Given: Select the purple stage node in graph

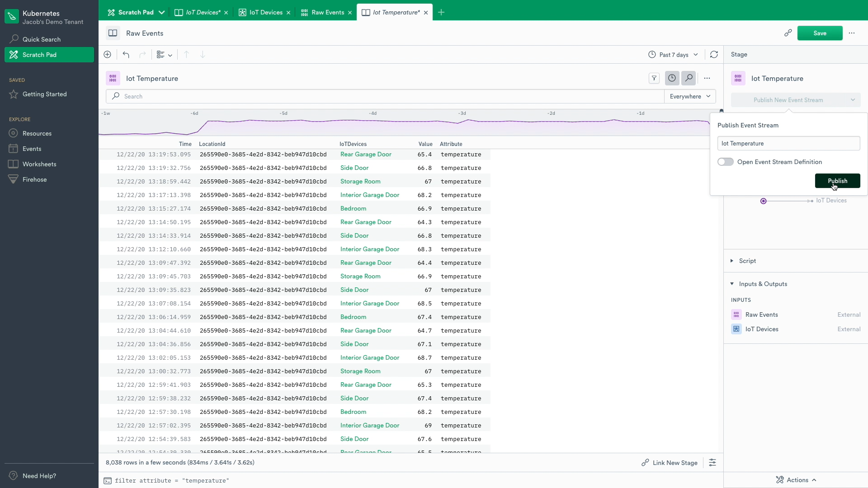Looking at the screenshot, I should coord(764,201).
